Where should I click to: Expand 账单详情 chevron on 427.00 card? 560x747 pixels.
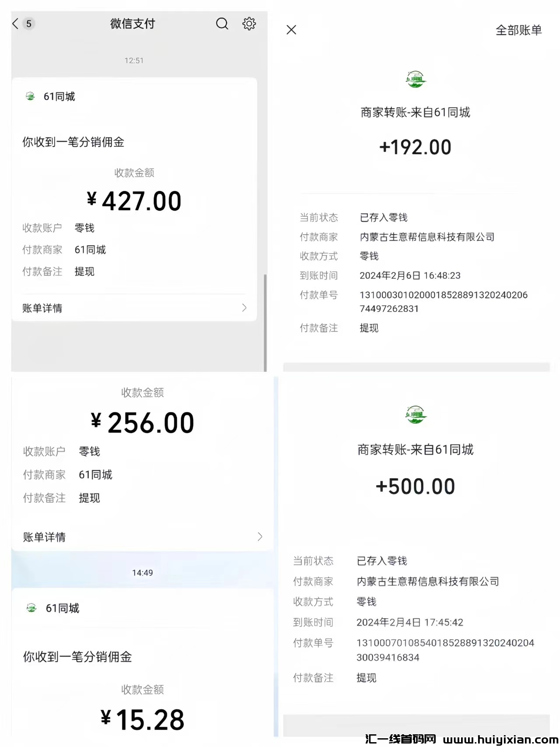[244, 308]
